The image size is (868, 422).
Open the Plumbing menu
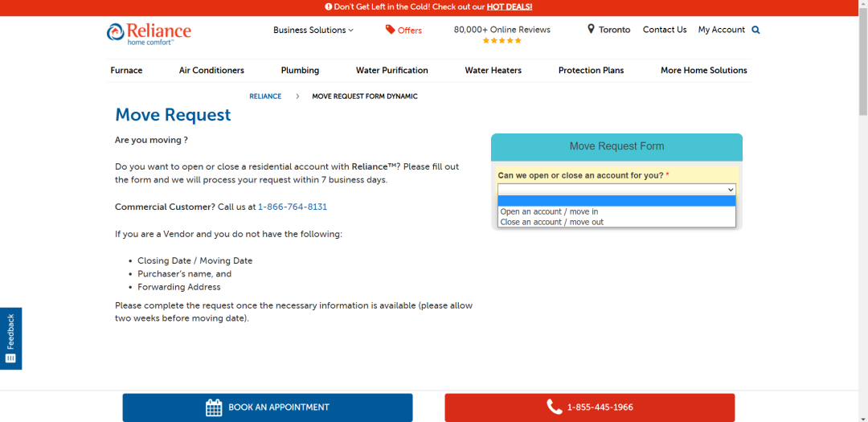click(x=300, y=71)
